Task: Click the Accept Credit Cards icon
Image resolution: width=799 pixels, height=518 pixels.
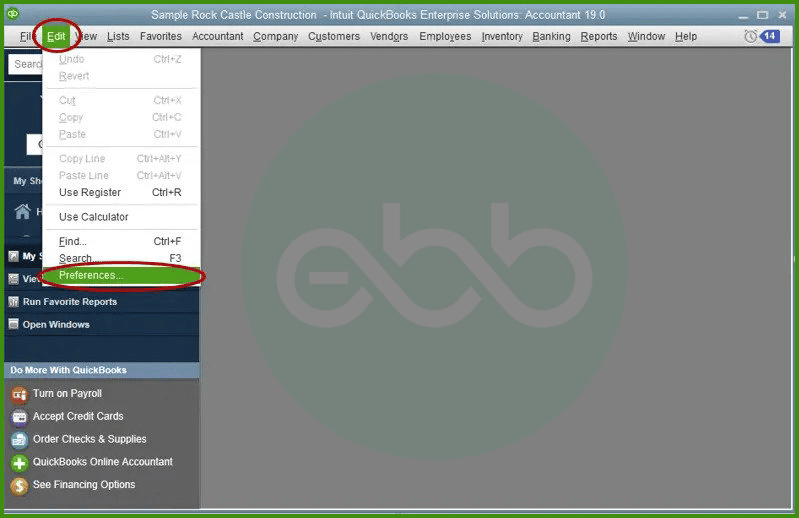Action: tap(19, 417)
